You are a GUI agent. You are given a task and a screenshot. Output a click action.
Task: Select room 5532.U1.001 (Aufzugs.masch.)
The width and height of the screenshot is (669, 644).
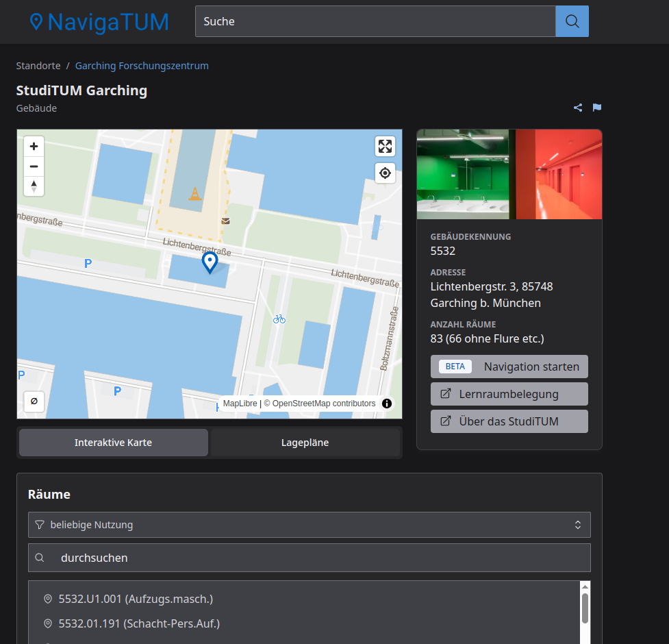(136, 599)
